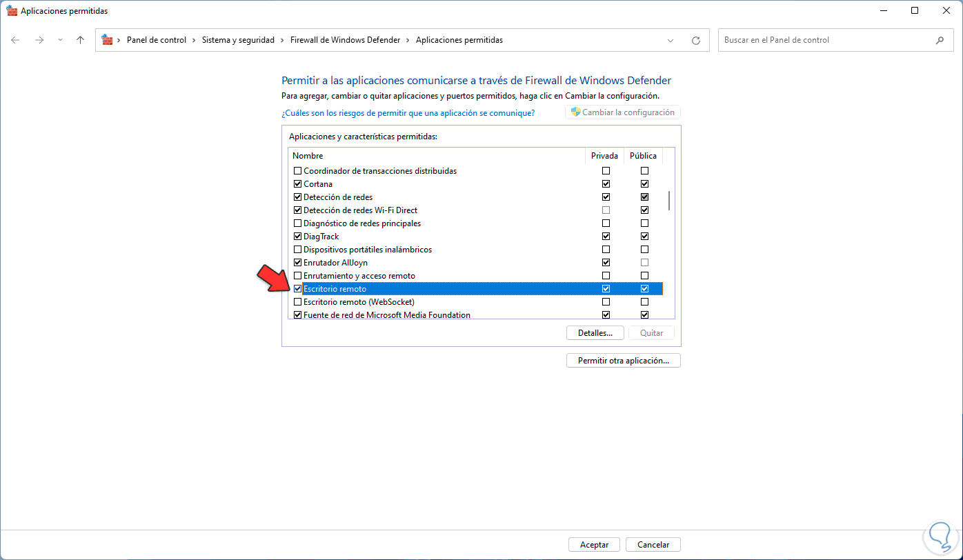Click the title bar firewall window icon
This screenshot has height=560, width=963.
[12, 11]
